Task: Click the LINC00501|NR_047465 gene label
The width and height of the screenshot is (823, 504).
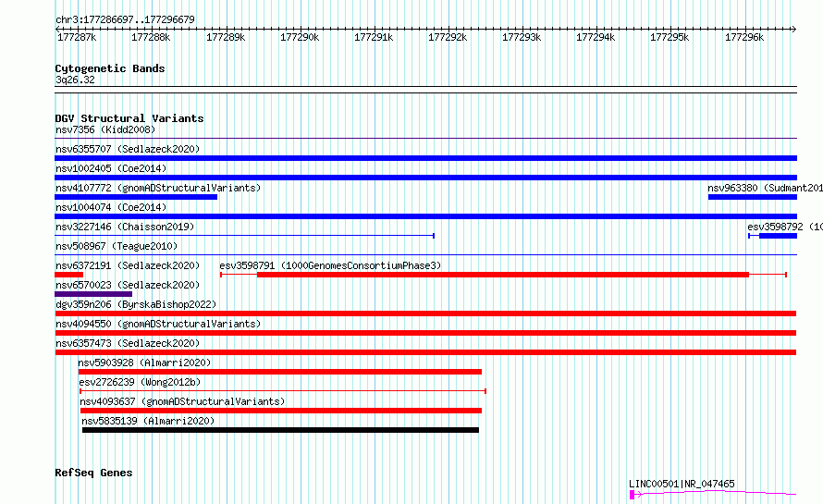Action: point(682,484)
